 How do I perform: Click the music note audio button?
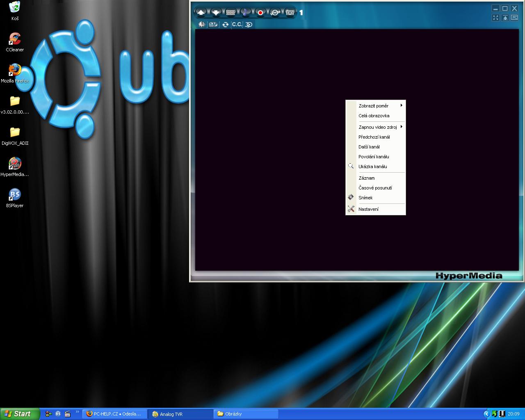(245, 12)
